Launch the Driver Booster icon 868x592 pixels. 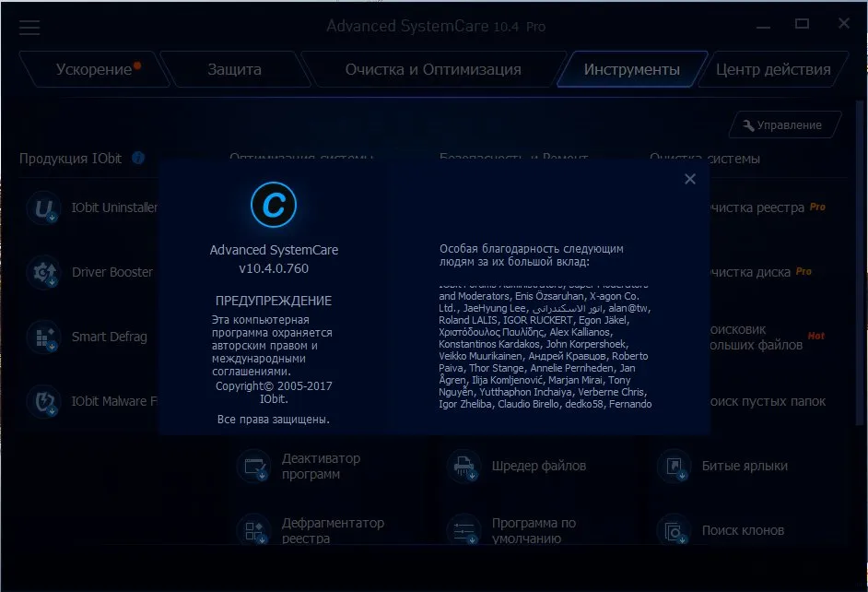(43, 272)
